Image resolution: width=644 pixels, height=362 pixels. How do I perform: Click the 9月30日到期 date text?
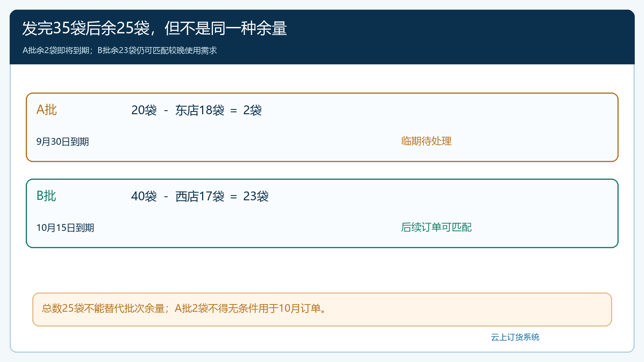tap(62, 142)
